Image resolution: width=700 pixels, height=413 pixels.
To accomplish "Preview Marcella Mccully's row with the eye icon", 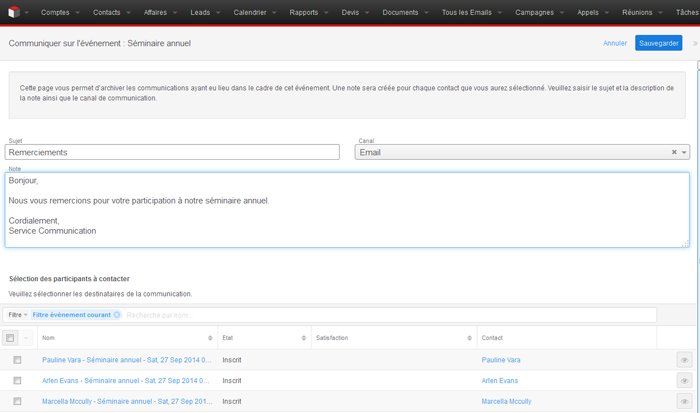I will point(684,401).
